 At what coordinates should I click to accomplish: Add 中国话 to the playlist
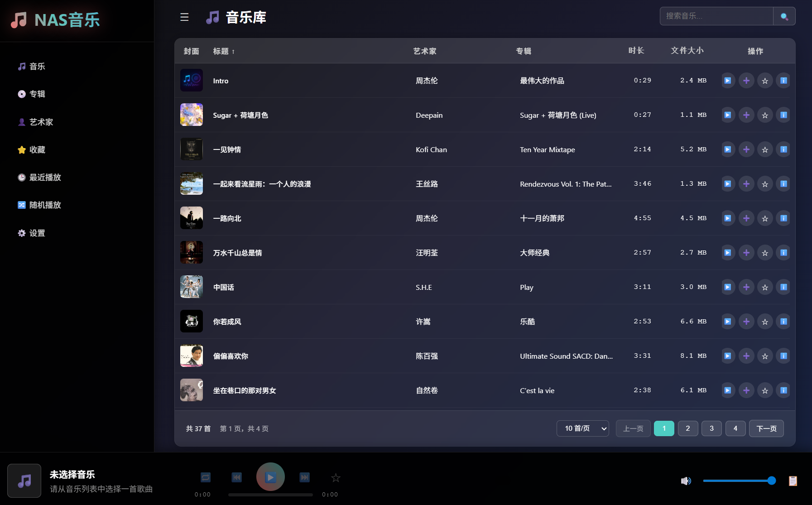click(746, 287)
